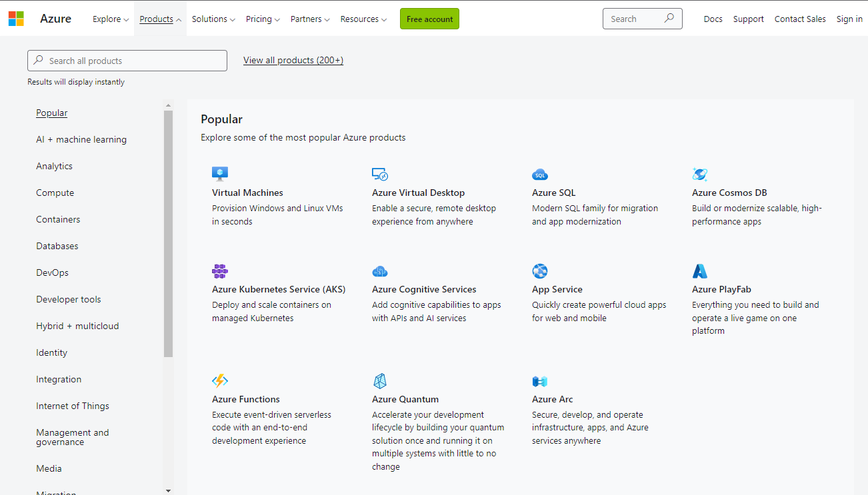Click the Virtual Machines monitor icon
The width and height of the screenshot is (868, 495).
[x=220, y=175]
